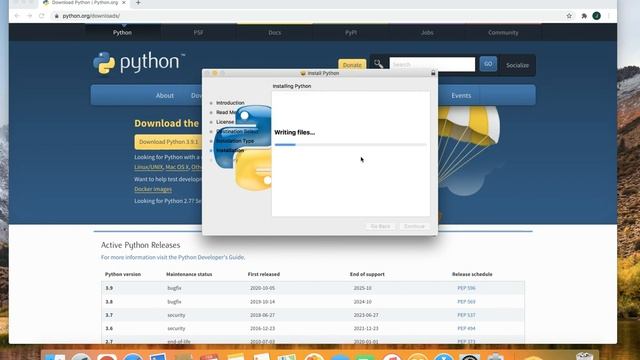Click the search magnifier icon on python.org
640x360 pixels.
click(x=378, y=64)
